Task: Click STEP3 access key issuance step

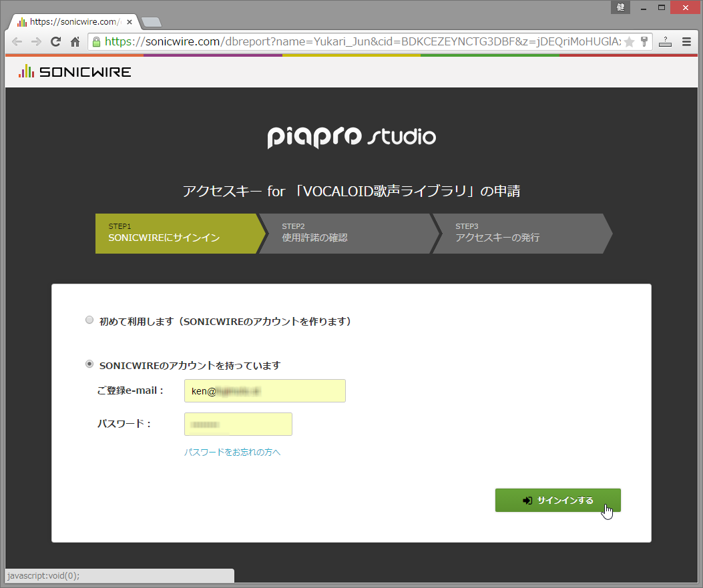Action: pos(522,234)
